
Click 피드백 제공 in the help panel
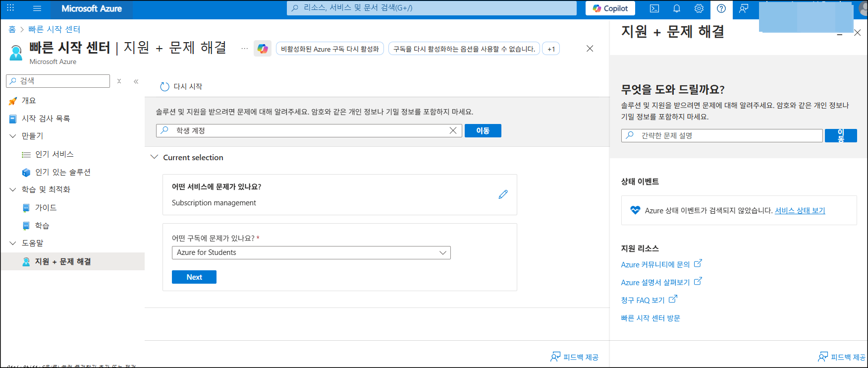842,357
